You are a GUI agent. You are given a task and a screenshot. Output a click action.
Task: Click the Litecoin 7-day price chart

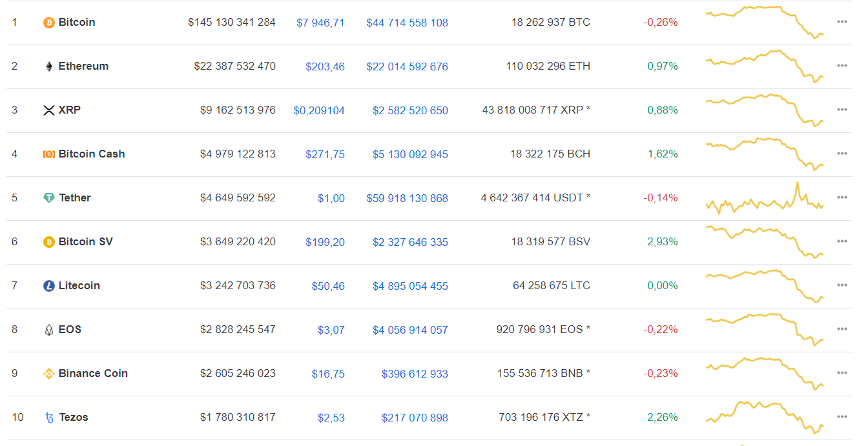(x=765, y=286)
